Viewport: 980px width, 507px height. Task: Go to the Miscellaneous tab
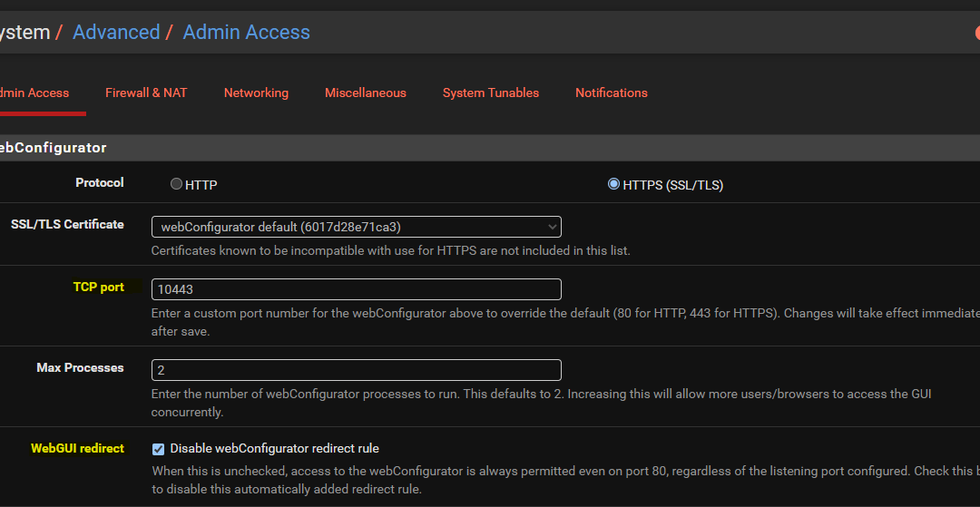(366, 93)
